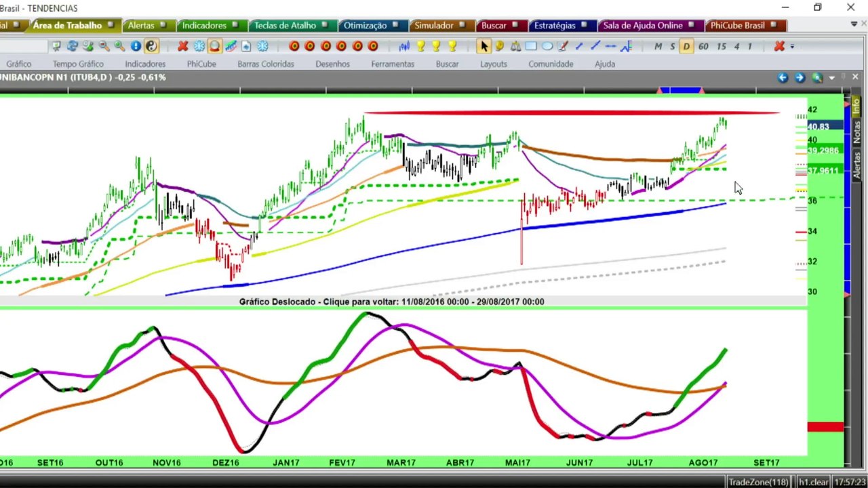Screen dimensions: 868x488
Task: Select the dashed line drawing tool
Action: 610,46
